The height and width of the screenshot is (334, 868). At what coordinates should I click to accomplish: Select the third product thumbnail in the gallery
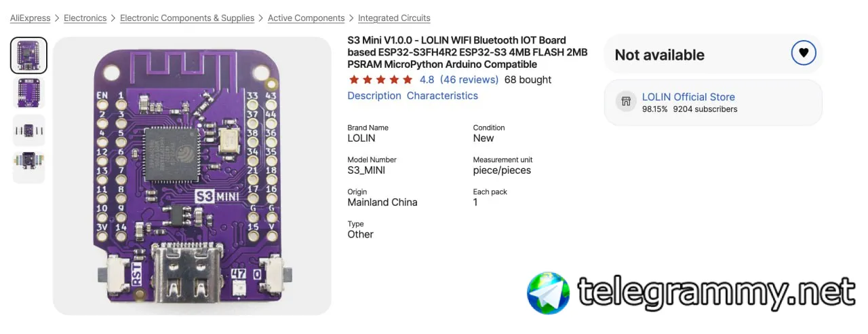point(28,129)
